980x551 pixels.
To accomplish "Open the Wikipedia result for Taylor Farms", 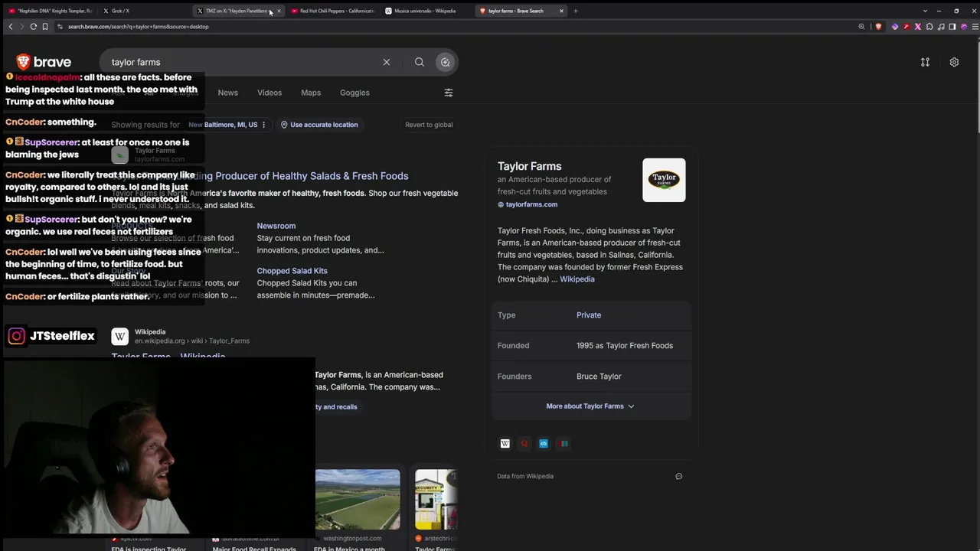I will 168,357.
